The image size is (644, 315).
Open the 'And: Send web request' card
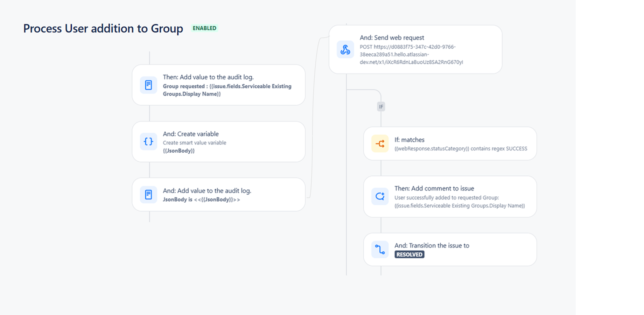tap(415, 49)
